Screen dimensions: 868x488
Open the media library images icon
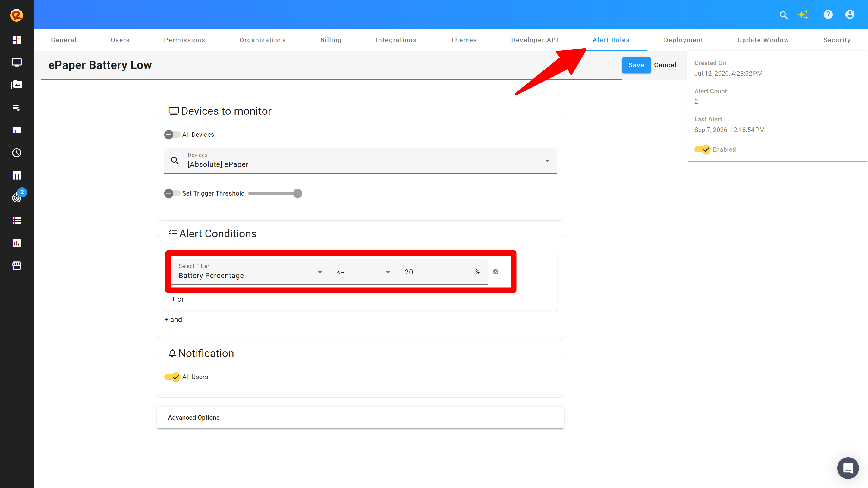17,85
